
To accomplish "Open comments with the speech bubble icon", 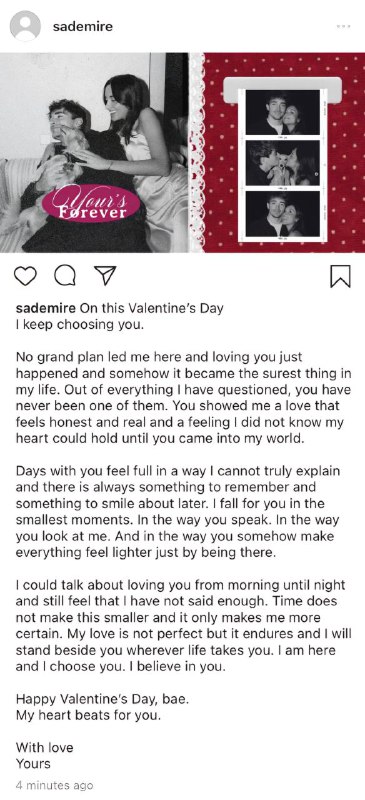I will coord(65,276).
